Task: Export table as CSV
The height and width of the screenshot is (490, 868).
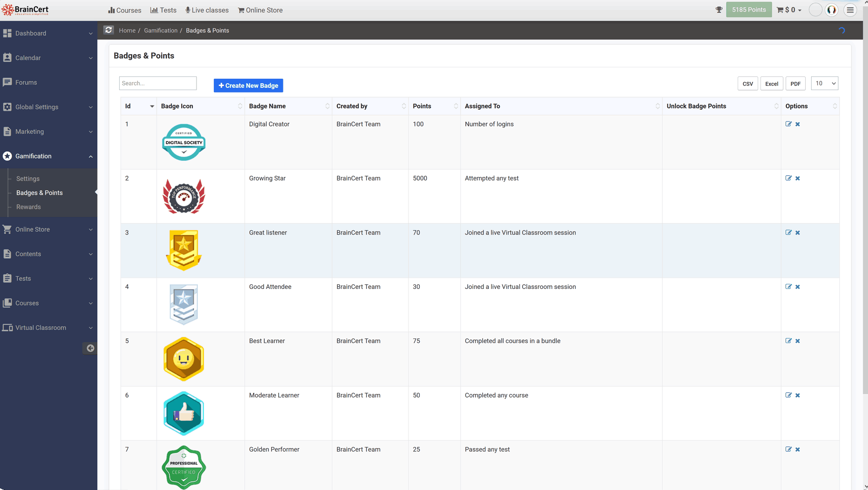Action: (747, 84)
